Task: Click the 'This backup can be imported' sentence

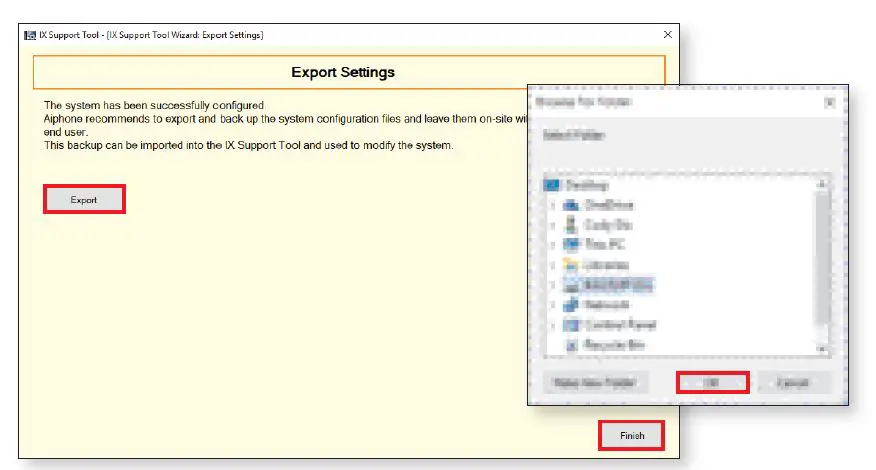Action: tap(249, 145)
